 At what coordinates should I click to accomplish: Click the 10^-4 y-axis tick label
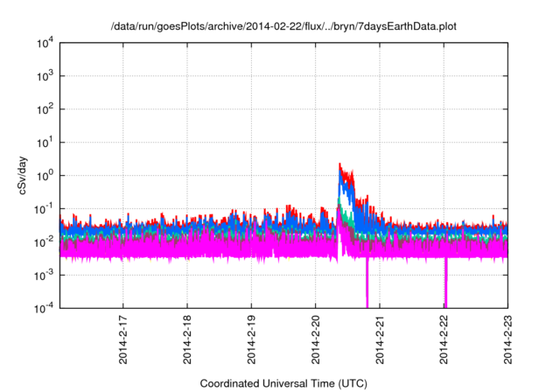pos(45,308)
